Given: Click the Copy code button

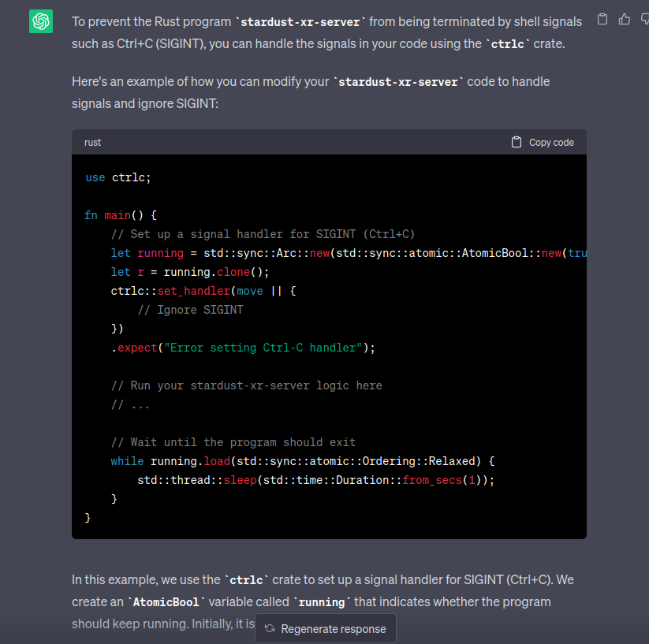Looking at the screenshot, I should 543,143.
